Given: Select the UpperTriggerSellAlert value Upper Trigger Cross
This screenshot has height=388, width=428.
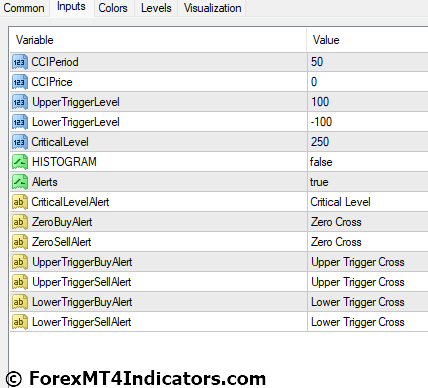Looking at the screenshot, I should [358, 282].
